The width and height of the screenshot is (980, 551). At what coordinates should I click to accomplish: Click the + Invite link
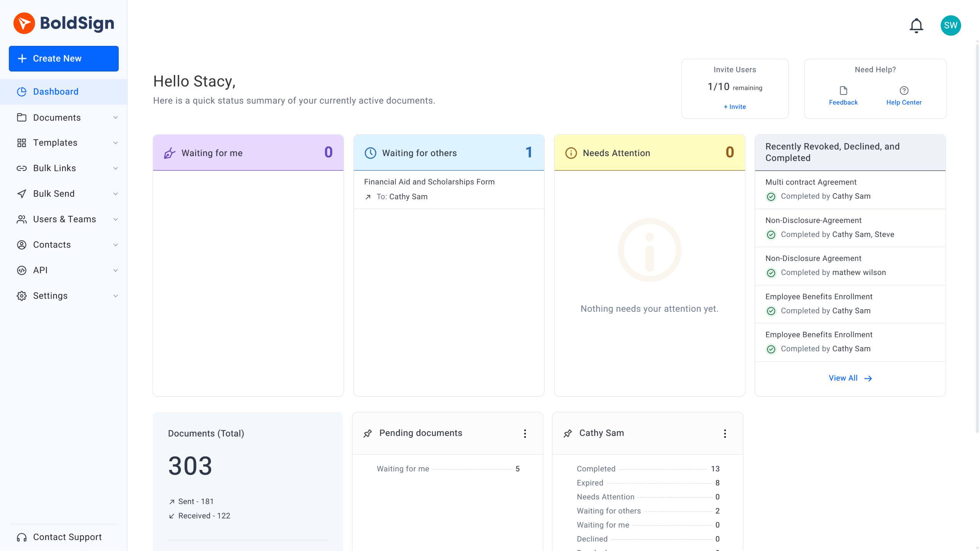(735, 107)
